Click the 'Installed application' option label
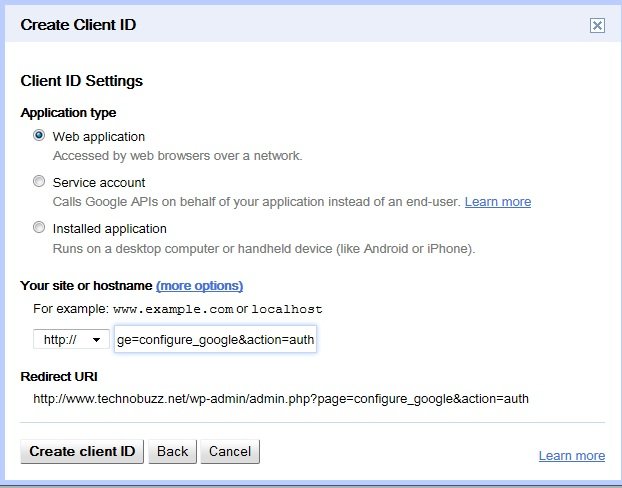Image resolution: width=622 pixels, height=488 pixels. [109, 229]
